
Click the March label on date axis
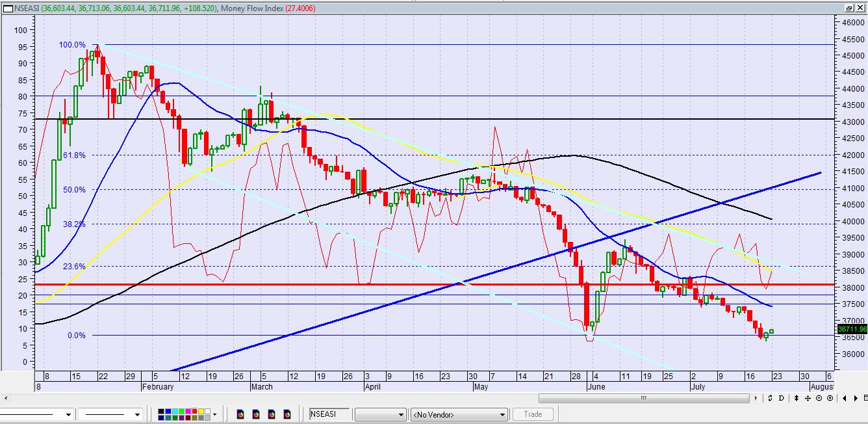262,387
